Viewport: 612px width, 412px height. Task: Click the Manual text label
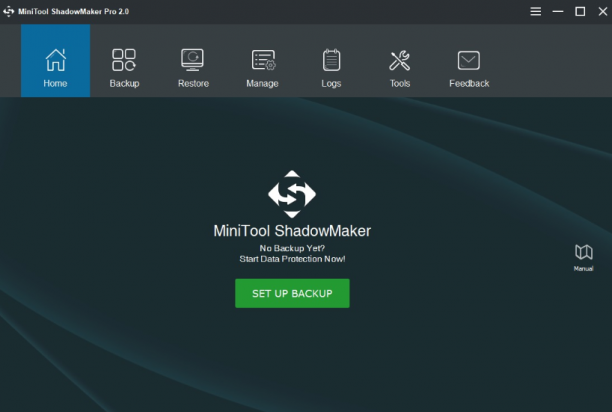coord(584,268)
